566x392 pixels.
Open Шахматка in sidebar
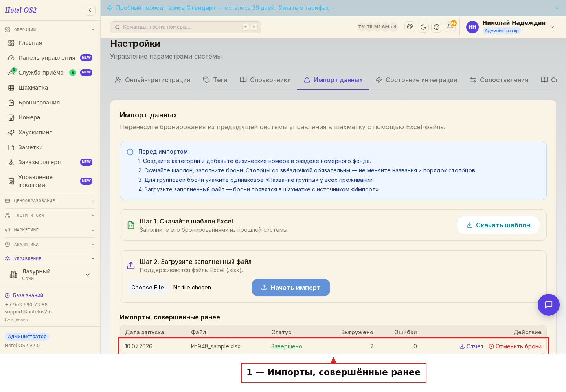point(50,88)
